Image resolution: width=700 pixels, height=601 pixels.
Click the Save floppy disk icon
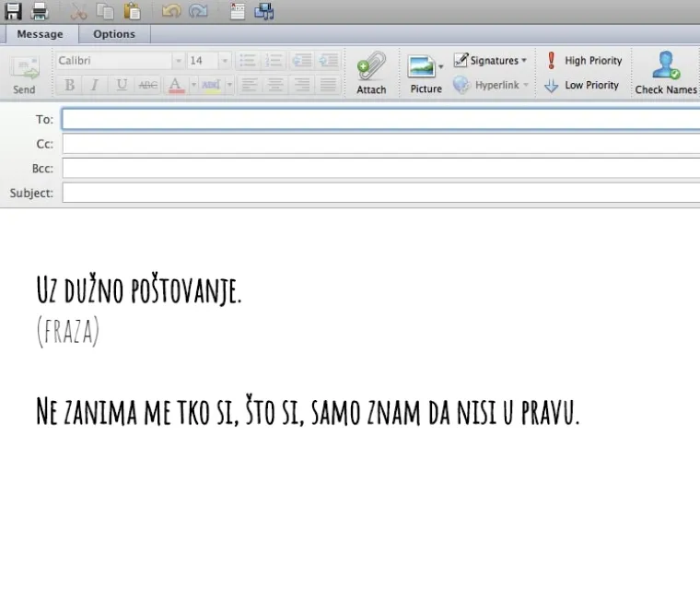click(13, 11)
